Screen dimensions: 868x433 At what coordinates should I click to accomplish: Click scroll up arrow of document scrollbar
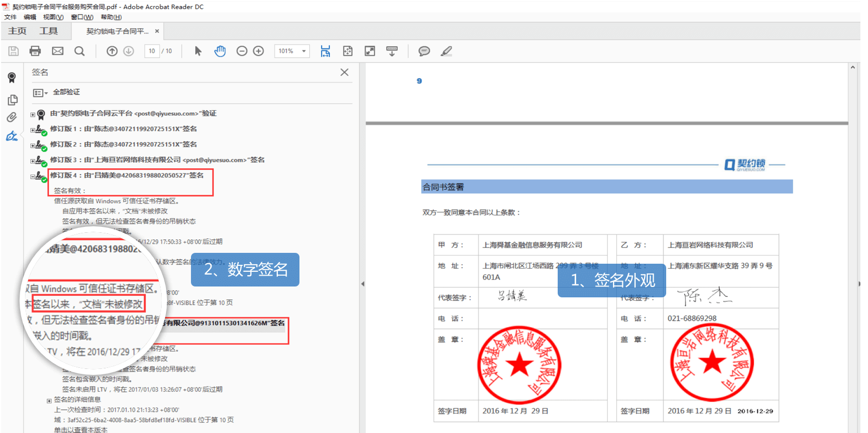point(853,68)
